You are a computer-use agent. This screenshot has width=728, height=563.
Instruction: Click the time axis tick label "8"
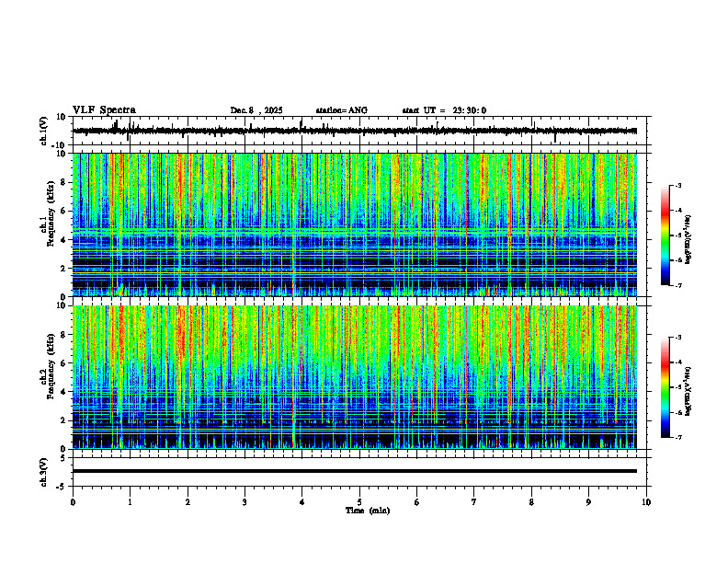click(x=531, y=502)
